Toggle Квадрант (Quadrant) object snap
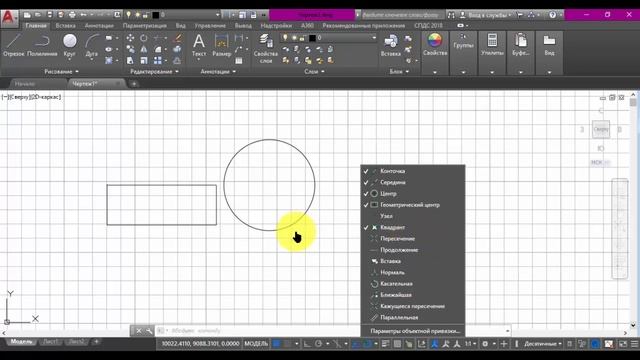Image resolution: width=640 pixels, height=360 pixels. [413, 227]
